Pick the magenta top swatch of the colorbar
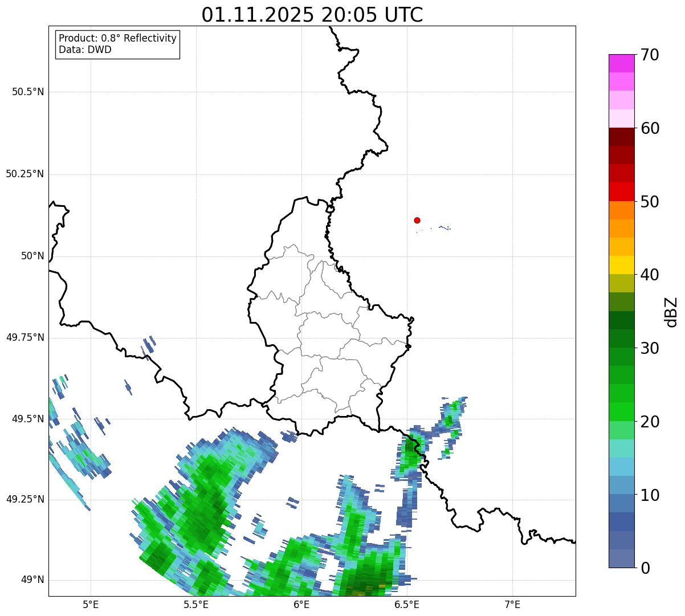685x616 pixels. point(621,63)
